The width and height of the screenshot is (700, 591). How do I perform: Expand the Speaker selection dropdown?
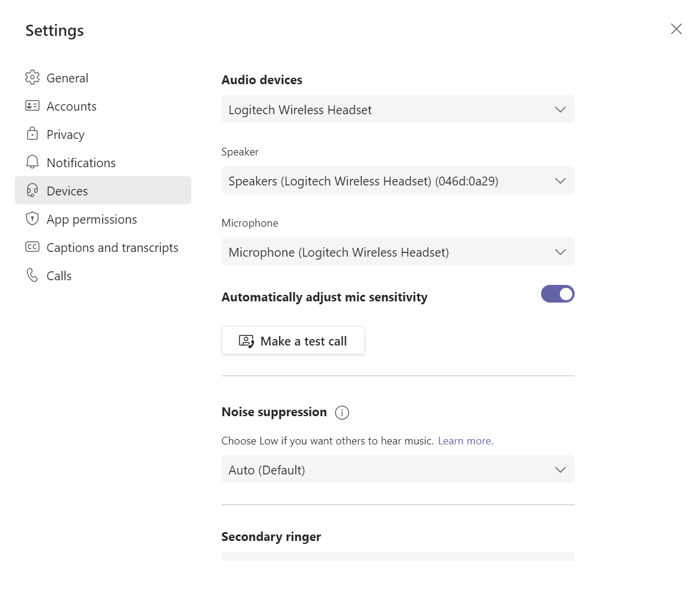(397, 181)
